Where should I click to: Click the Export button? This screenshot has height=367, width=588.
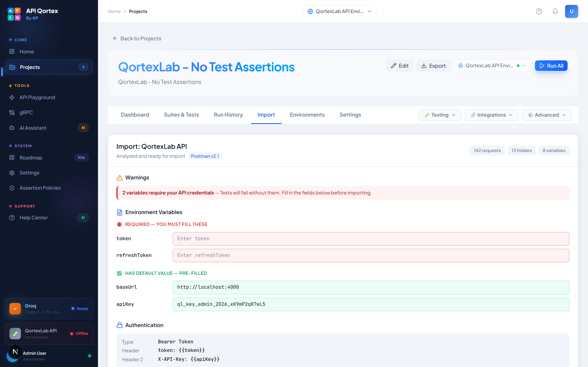coord(433,66)
